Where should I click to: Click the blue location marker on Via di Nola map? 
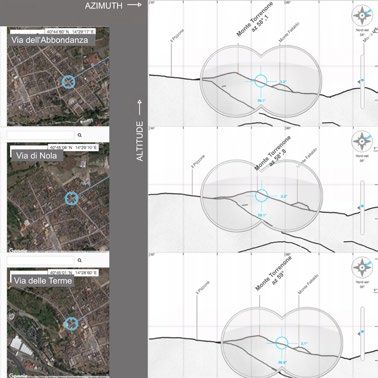point(71,198)
